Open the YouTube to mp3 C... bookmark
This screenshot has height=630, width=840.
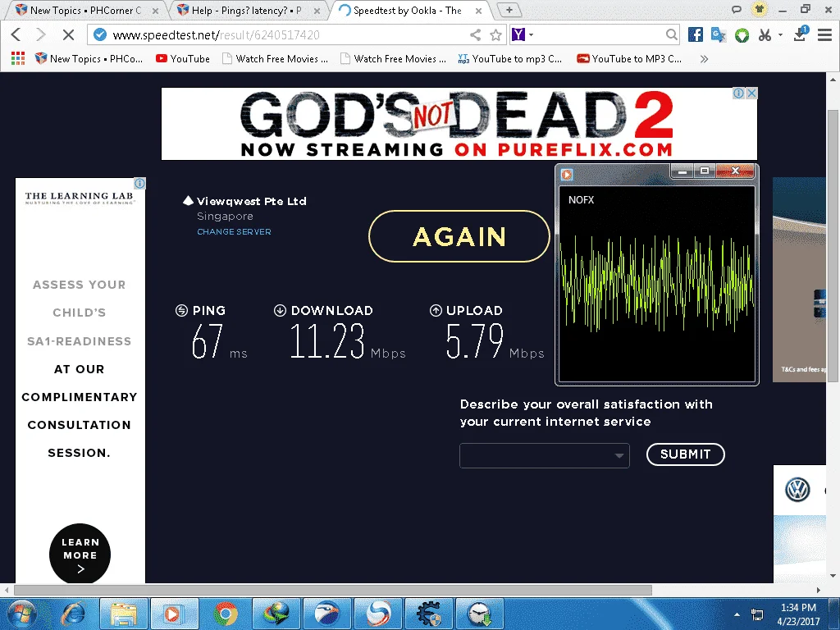tap(510, 58)
